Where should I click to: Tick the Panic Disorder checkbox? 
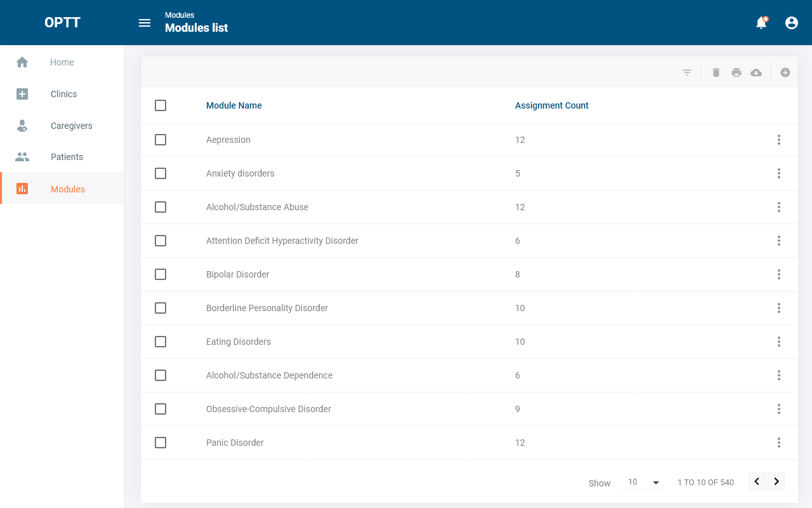click(x=160, y=443)
